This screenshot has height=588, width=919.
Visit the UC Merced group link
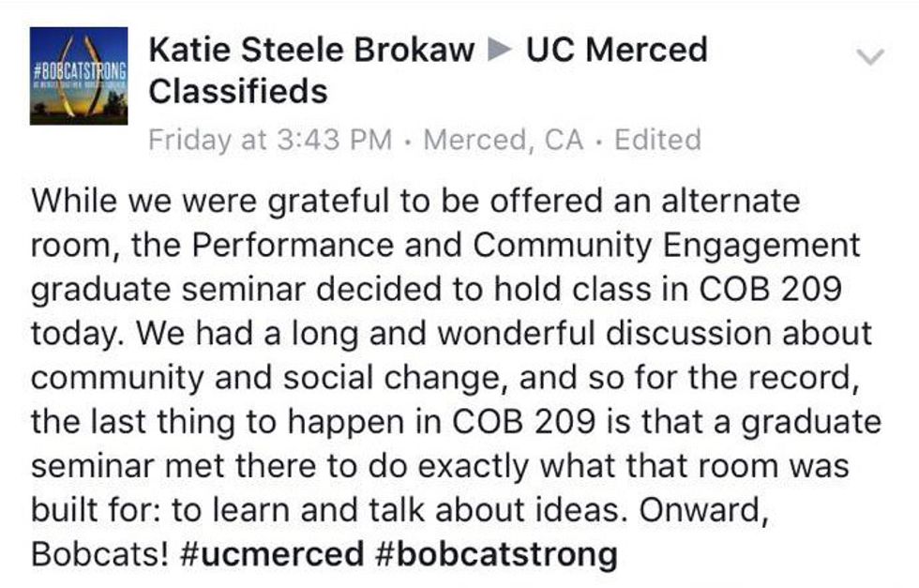click(617, 49)
